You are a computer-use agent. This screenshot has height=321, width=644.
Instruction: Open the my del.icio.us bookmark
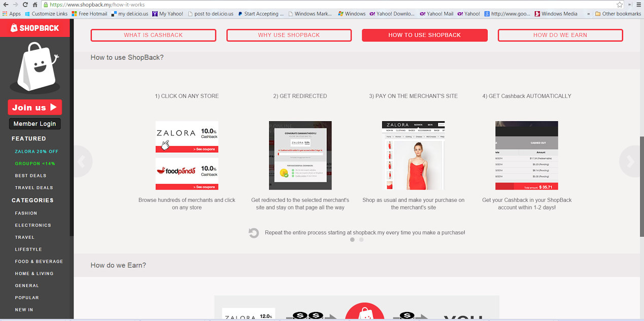129,14
